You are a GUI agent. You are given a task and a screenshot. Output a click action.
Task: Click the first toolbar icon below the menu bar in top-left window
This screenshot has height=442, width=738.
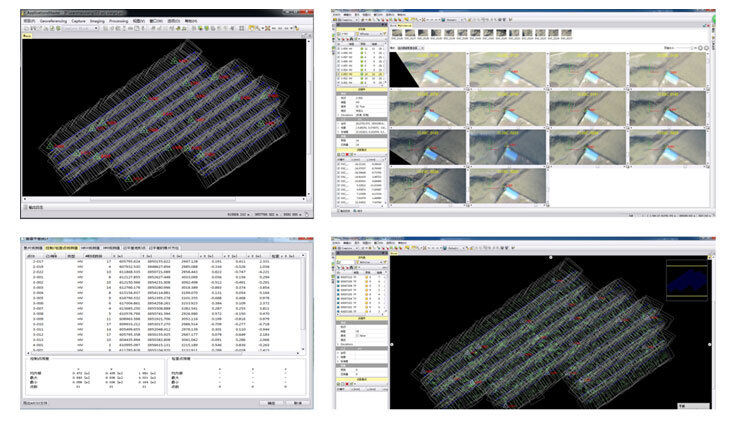pyautogui.click(x=25, y=28)
